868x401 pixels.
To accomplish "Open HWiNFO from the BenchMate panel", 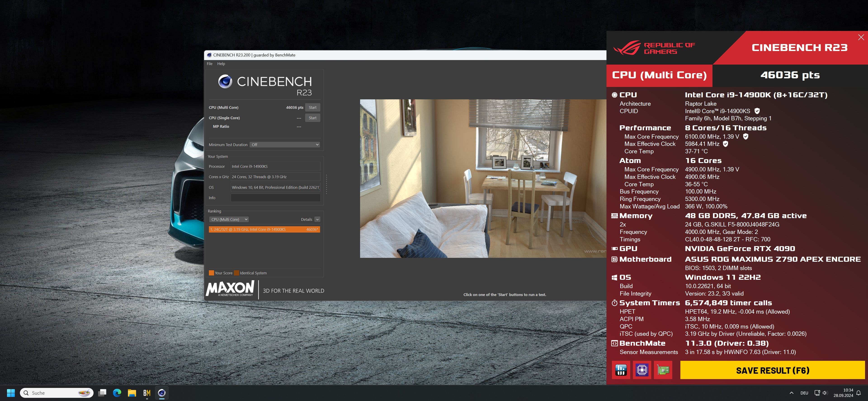I will click(x=621, y=370).
